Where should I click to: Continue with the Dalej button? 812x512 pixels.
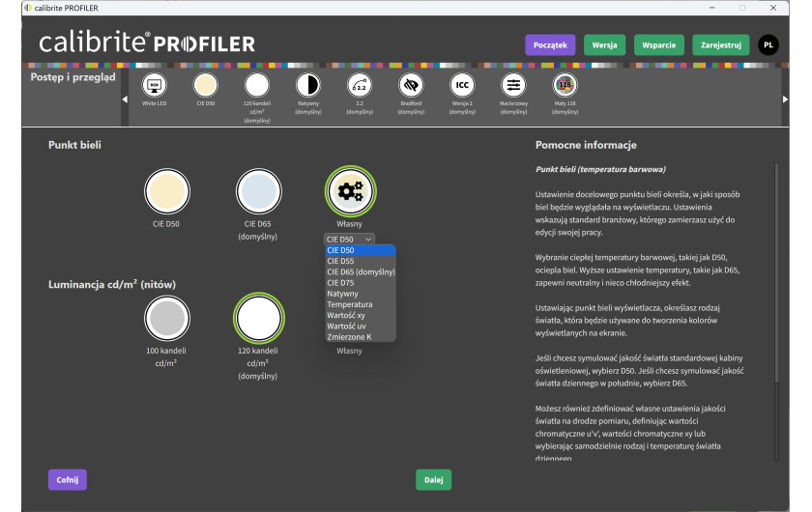pos(433,480)
